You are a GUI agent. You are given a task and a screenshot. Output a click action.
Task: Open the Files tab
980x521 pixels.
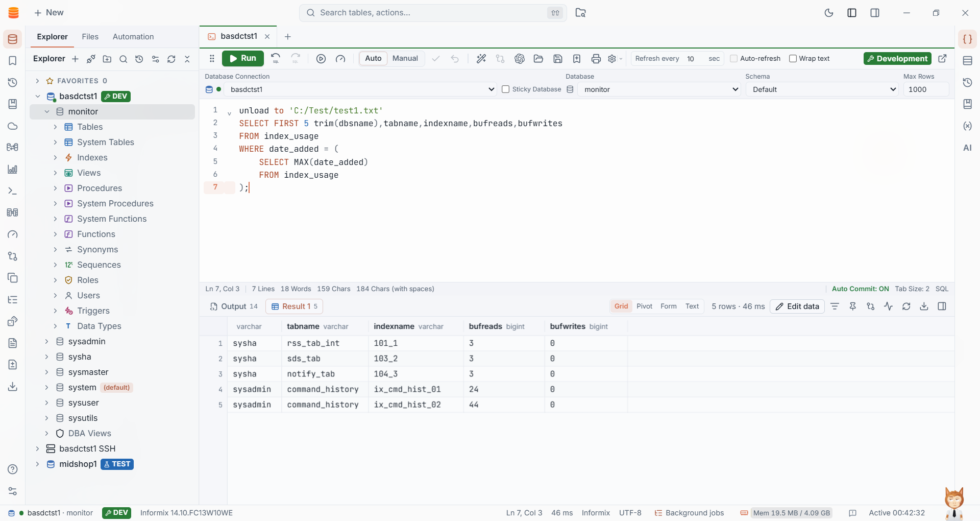tap(90, 37)
